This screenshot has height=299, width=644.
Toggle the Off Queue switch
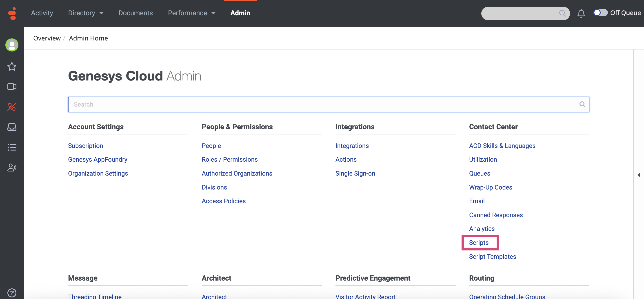click(x=600, y=13)
